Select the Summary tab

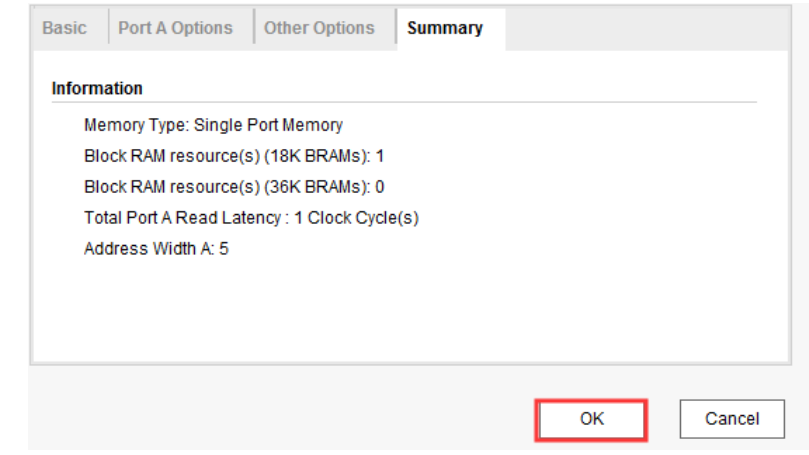(445, 28)
